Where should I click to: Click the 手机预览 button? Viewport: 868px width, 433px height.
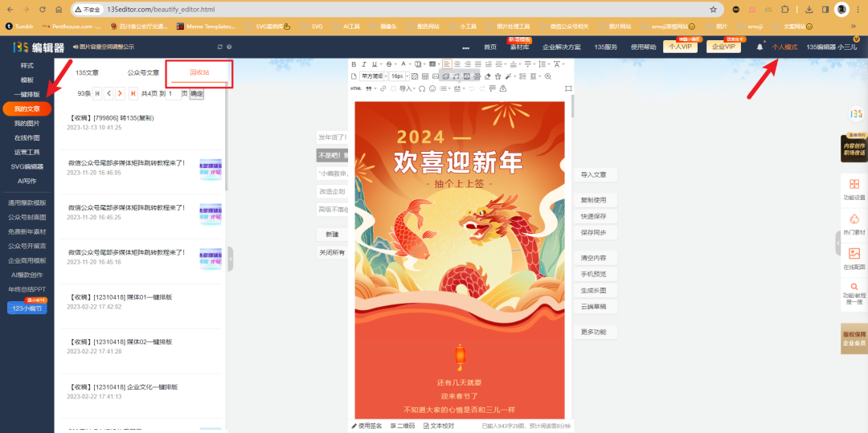click(x=595, y=274)
